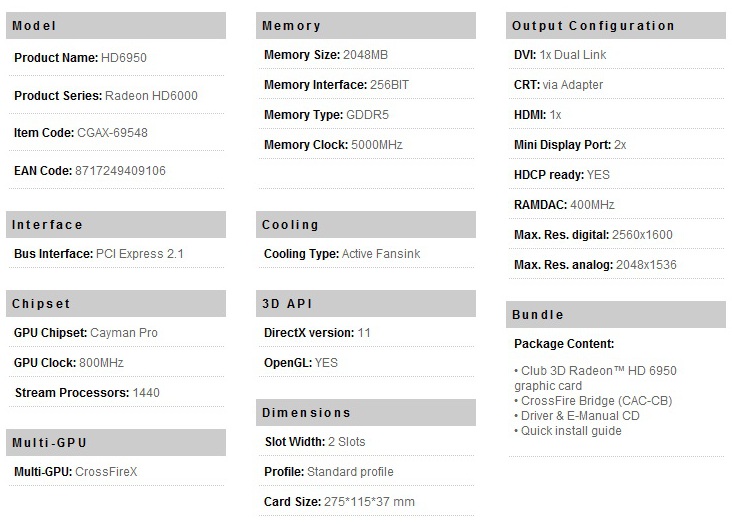Click the Multi-GPU CrossFireX entry
The height and width of the screenshot is (524, 732).
tap(76, 471)
